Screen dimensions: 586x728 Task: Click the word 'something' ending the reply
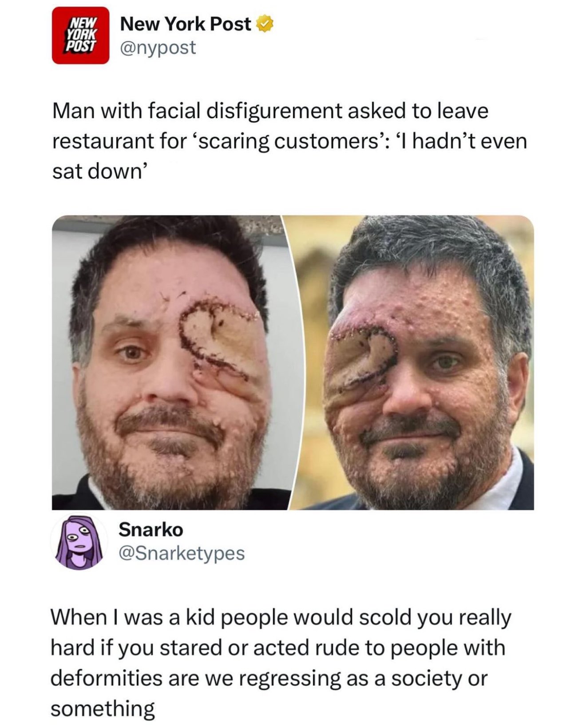click(103, 708)
